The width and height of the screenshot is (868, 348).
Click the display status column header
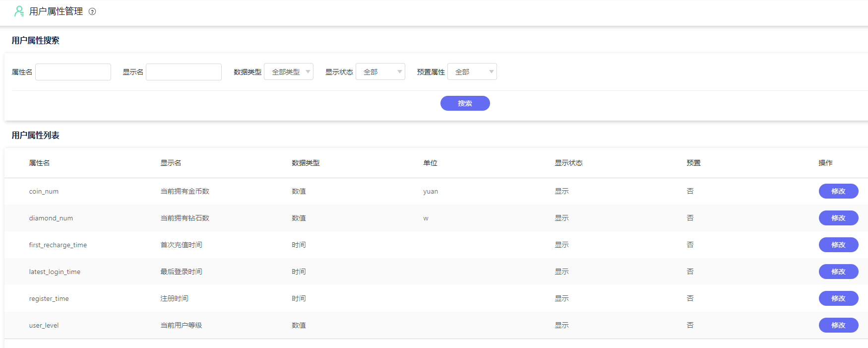point(568,163)
